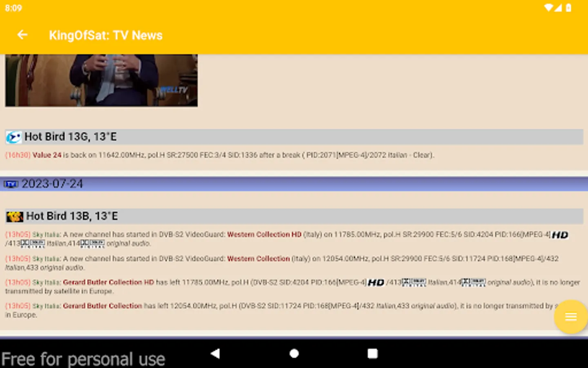The image size is (588, 368).
Task: Open the yellow floating menu button
Action: 570,316
